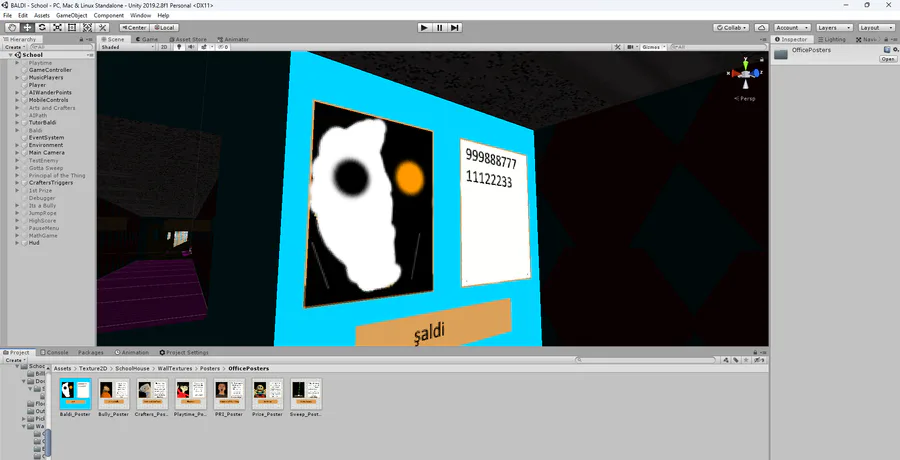Viewport: 900px width, 460px height.
Task: Toggle Local handle rotation
Action: pos(164,28)
